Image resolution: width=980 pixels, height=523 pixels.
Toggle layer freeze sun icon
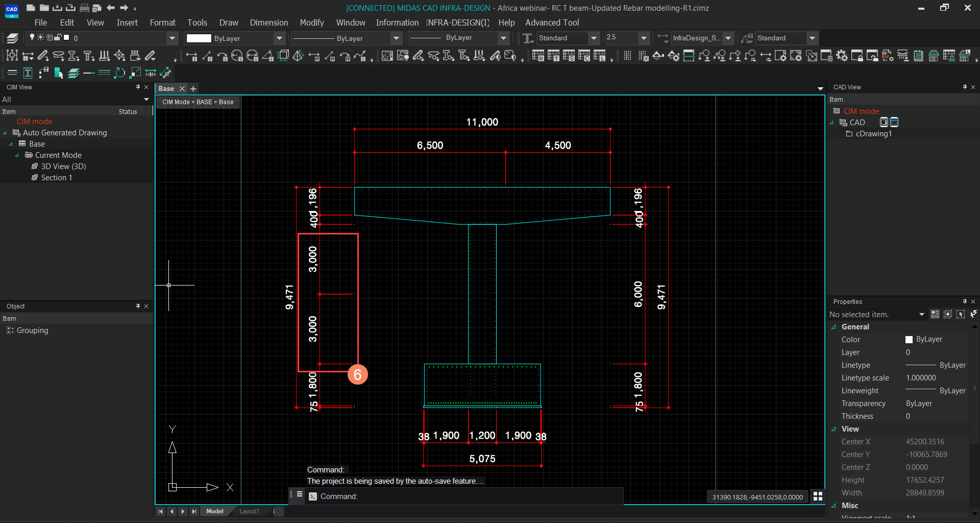coord(40,37)
